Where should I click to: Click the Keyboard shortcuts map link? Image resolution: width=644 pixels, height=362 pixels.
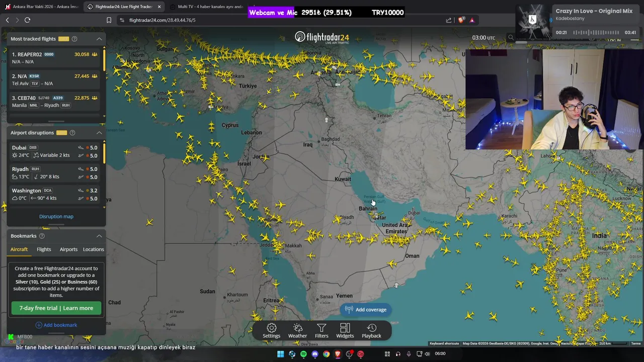point(444,343)
